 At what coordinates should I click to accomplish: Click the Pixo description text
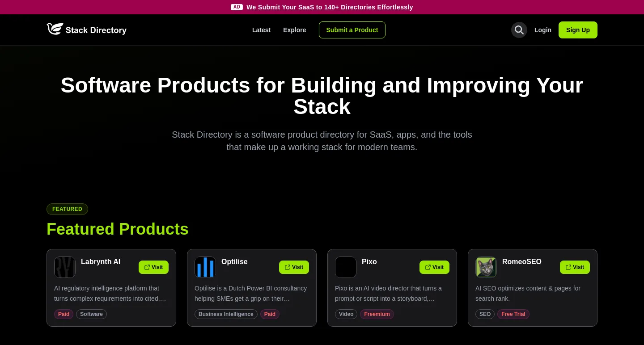pyautogui.click(x=389, y=294)
